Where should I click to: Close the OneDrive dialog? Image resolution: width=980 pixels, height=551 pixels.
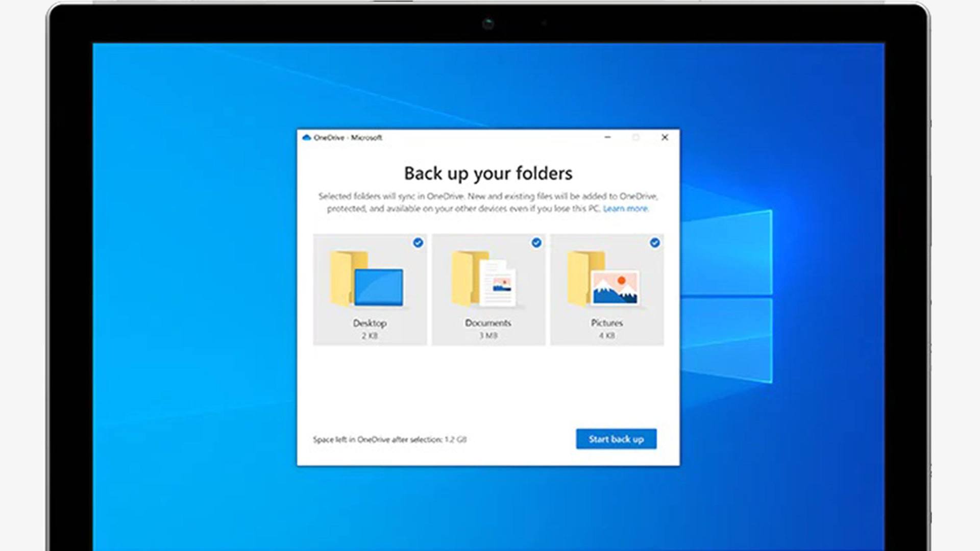click(x=665, y=137)
